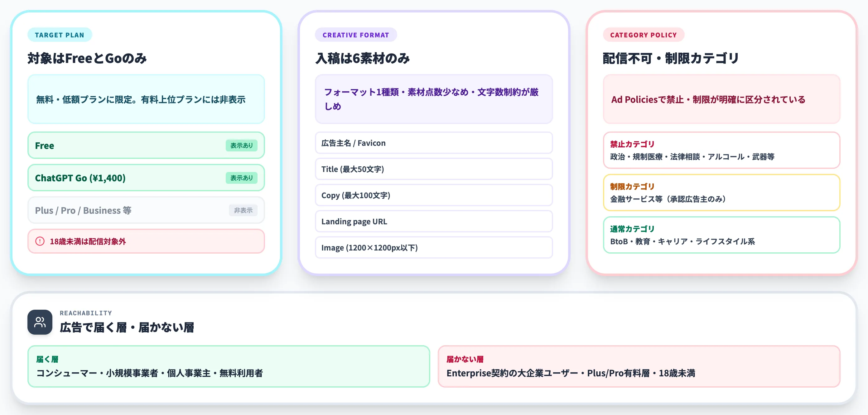Click the text 政治・規制医療・法律相談・アルコール・武器等
This screenshot has height=415, width=868.
tap(692, 157)
